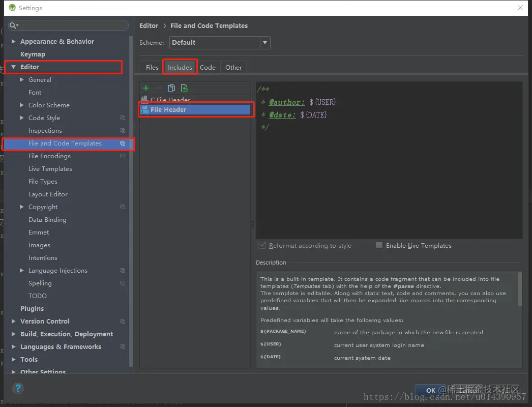Image resolution: width=532 pixels, height=407 pixels.
Task: Open Spelling settings
Action: [40, 283]
